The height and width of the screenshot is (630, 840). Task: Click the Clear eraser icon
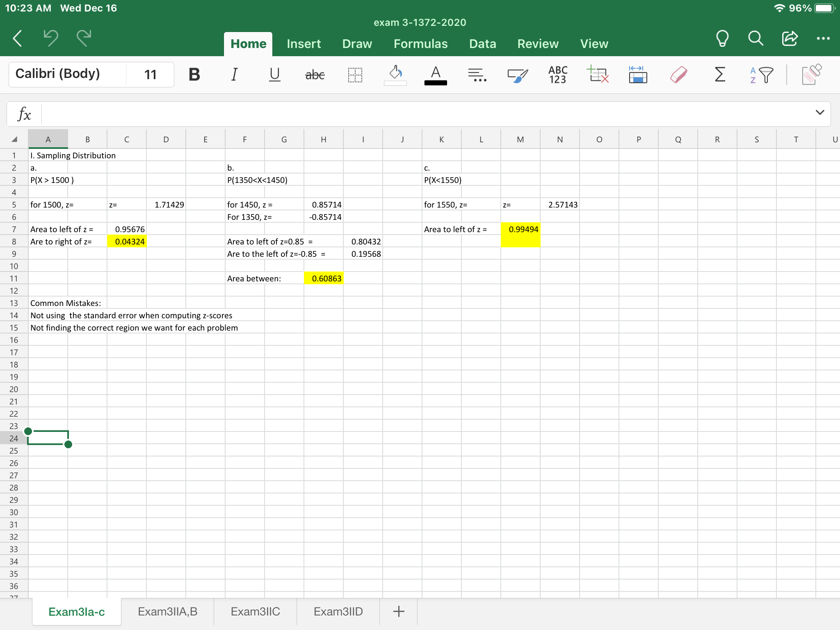click(x=678, y=75)
